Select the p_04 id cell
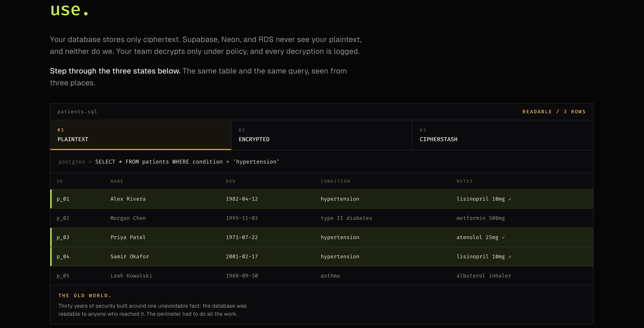644x328 pixels. [x=63, y=257]
